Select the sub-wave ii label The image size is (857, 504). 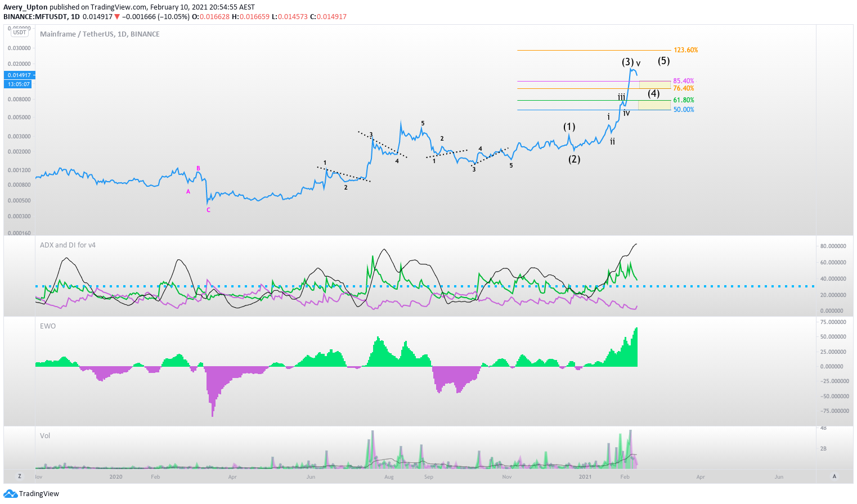(x=612, y=142)
